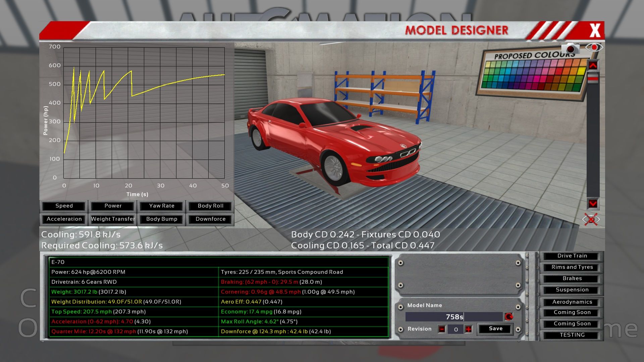
Task: Open the Drive Train section
Action: click(572, 256)
